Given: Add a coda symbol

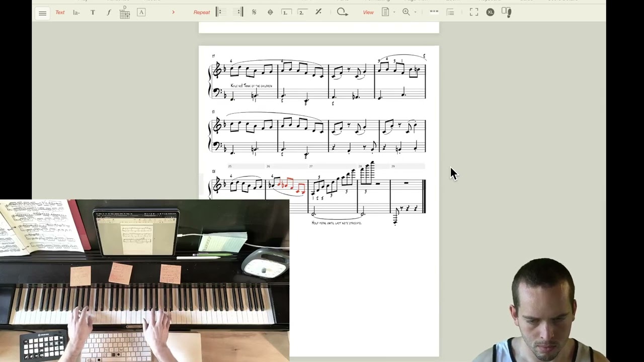Looking at the screenshot, I should (x=270, y=12).
